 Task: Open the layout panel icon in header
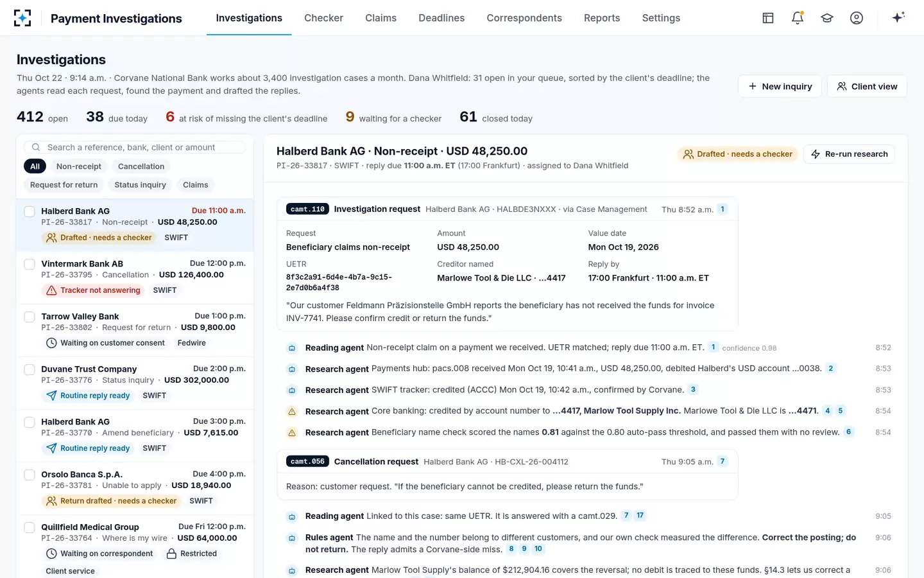pyautogui.click(x=768, y=18)
